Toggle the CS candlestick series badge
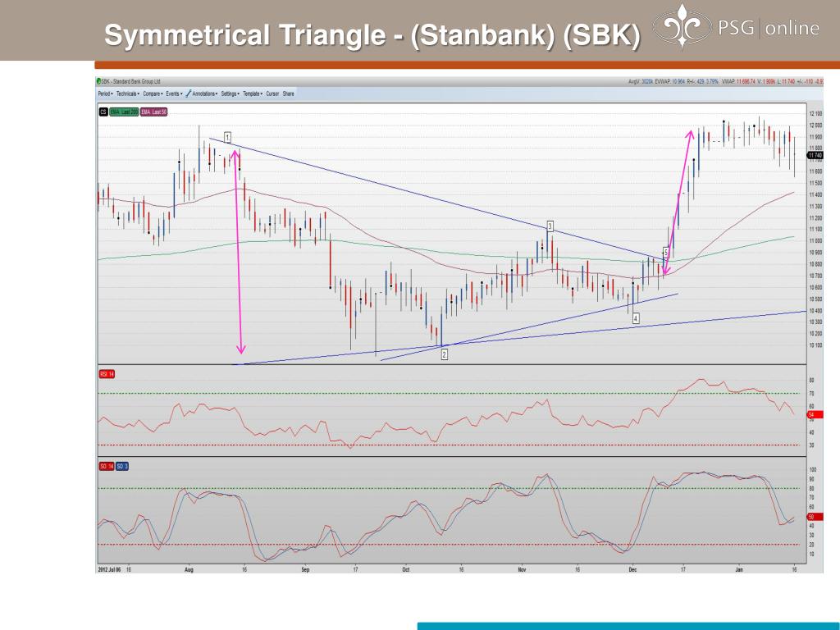840x630 pixels. [103, 112]
